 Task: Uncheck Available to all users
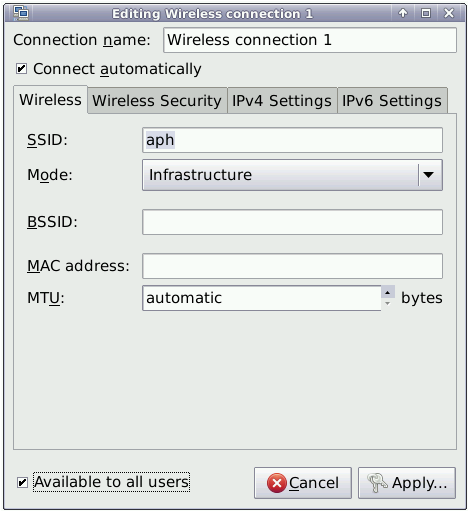[22, 482]
